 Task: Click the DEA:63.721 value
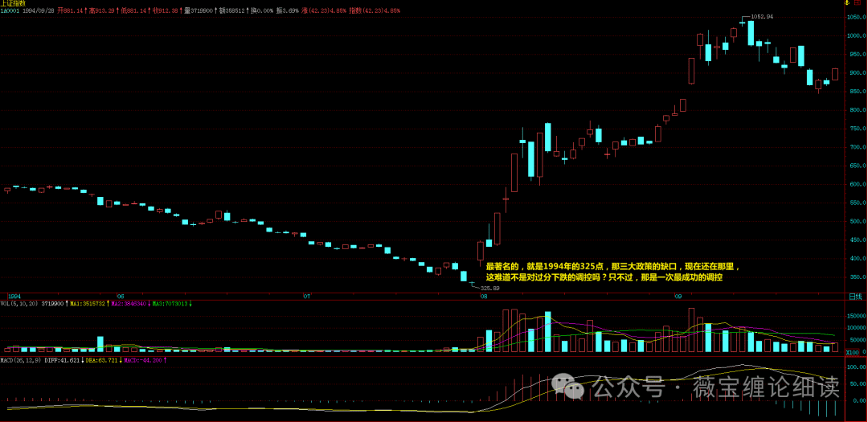tap(100, 360)
